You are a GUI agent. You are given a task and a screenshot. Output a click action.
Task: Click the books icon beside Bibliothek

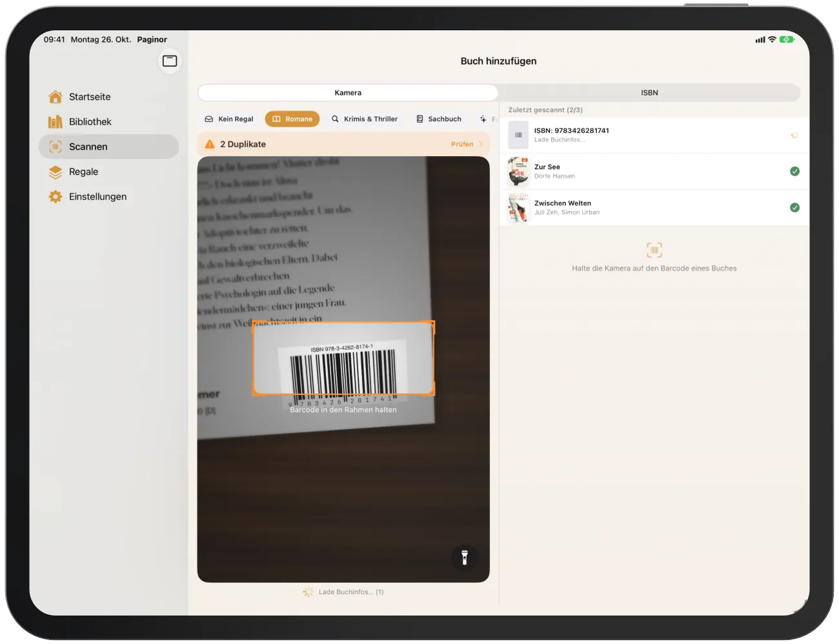tap(56, 122)
